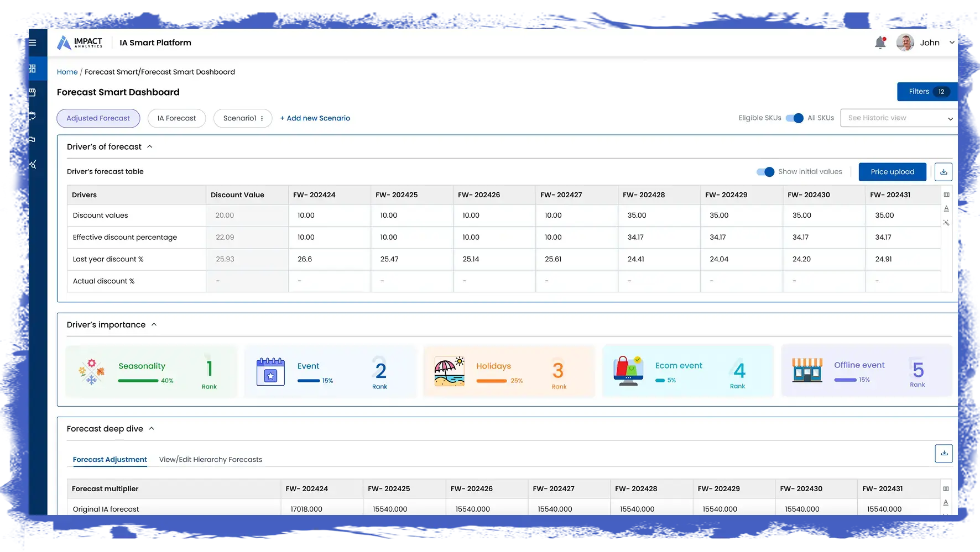The height and width of the screenshot is (552, 980).
Task: Open the store sidebar icon
Action: (32, 92)
